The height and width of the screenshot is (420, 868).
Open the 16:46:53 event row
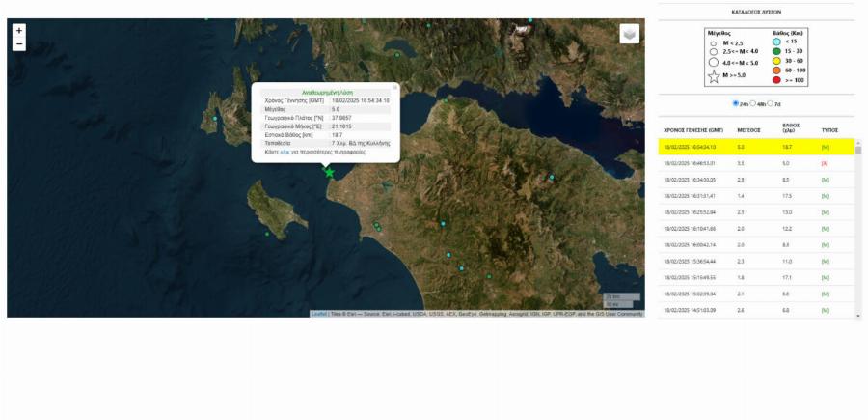tap(756, 163)
